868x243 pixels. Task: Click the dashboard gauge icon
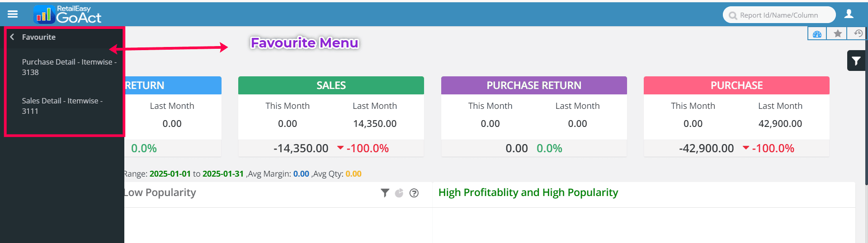click(817, 34)
